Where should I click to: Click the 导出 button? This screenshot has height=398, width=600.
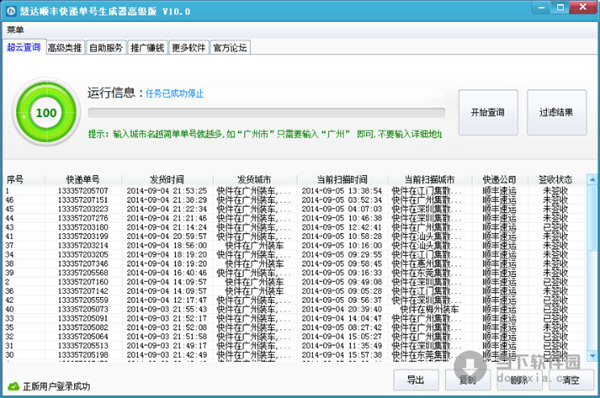pyautogui.click(x=416, y=380)
